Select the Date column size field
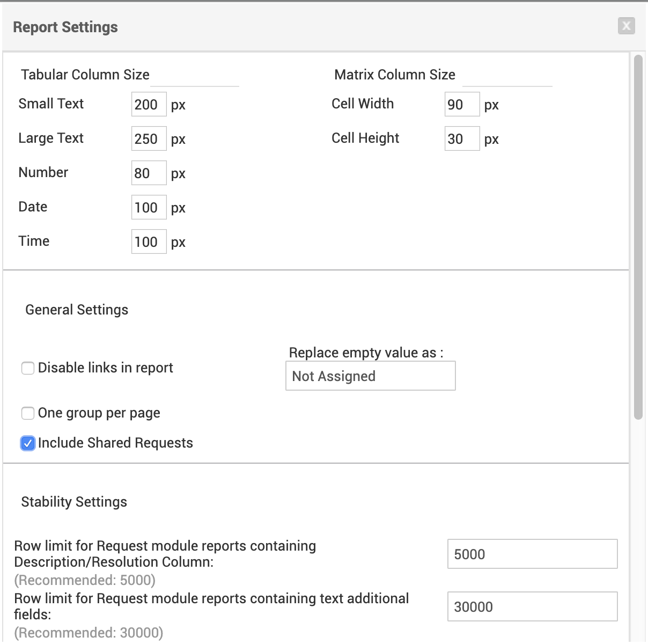This screenshot has width=648, height=644. 149,207
